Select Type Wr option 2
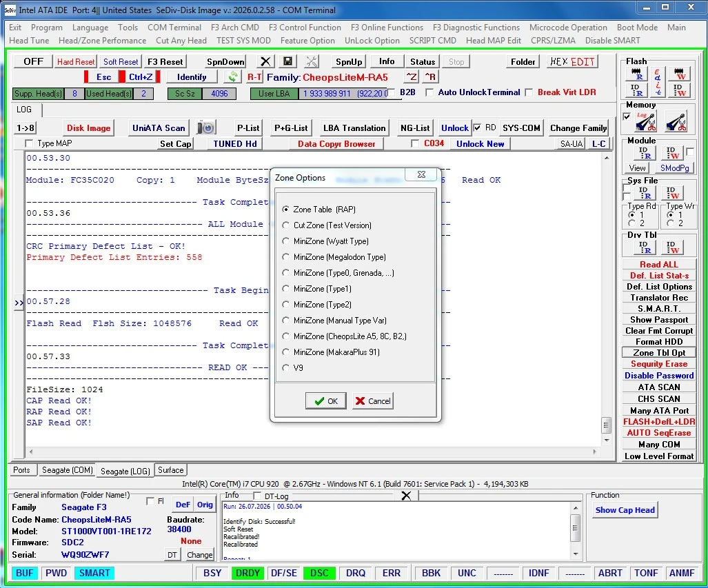The width and height of the screenshot is (708, 588). 671,223
